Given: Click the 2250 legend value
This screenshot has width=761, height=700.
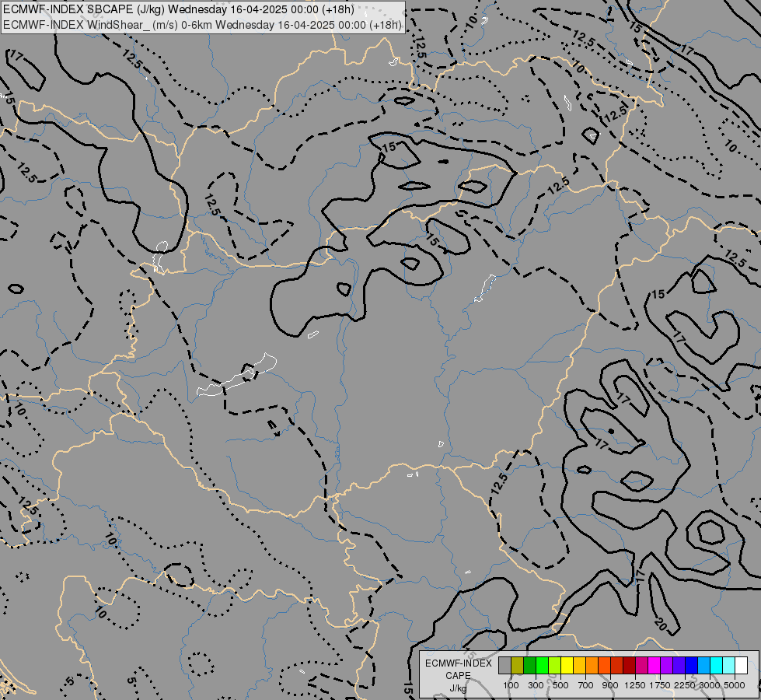Looking at the screenshot, I should tap(685, 685).
